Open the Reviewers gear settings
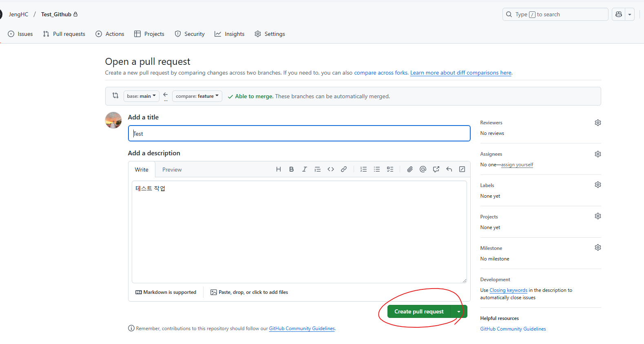The image size is (644, 344). [x=598, y=123]
